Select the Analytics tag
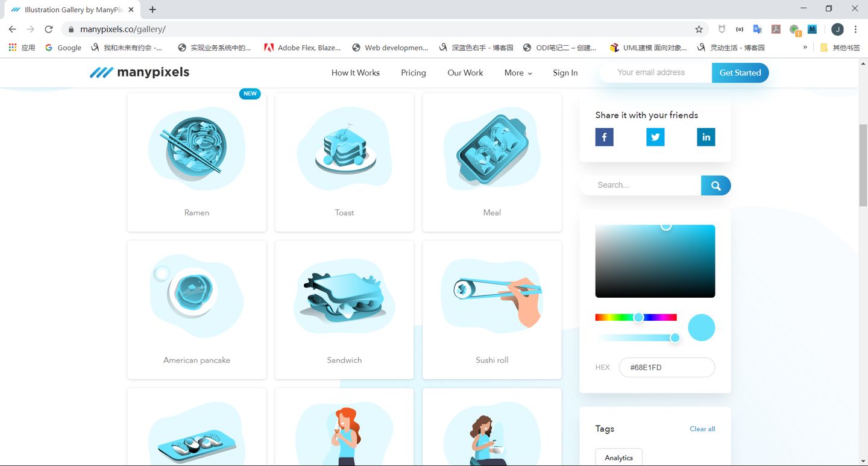Viewport: 868px width, 466px height. [x=619, y=458]
